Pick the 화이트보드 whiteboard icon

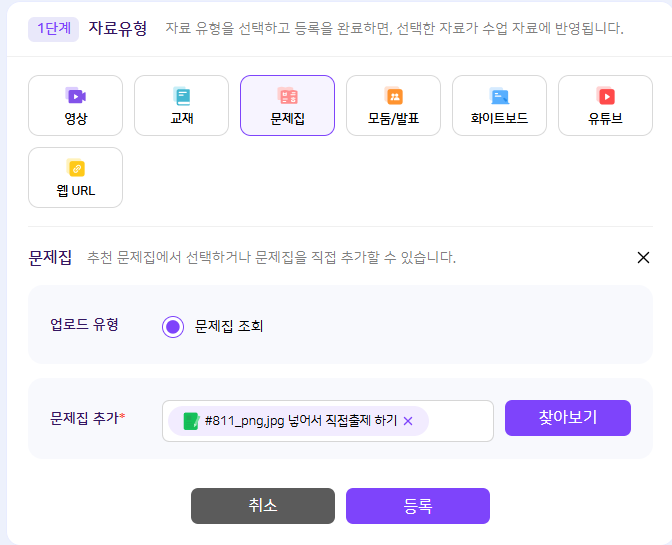[x=499, y=96]
